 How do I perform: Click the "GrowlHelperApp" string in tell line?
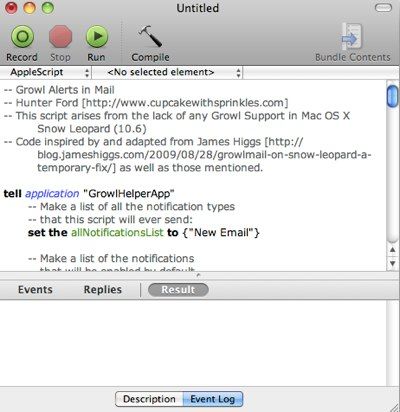(128, 194)
